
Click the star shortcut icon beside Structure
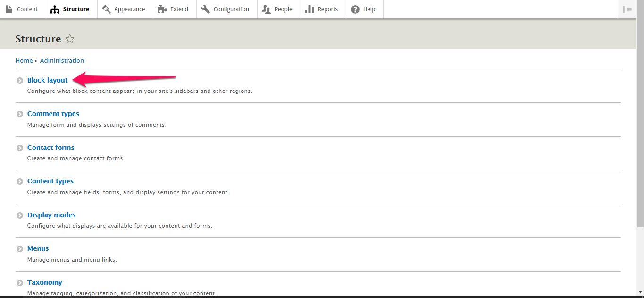[x=70, y=39]
